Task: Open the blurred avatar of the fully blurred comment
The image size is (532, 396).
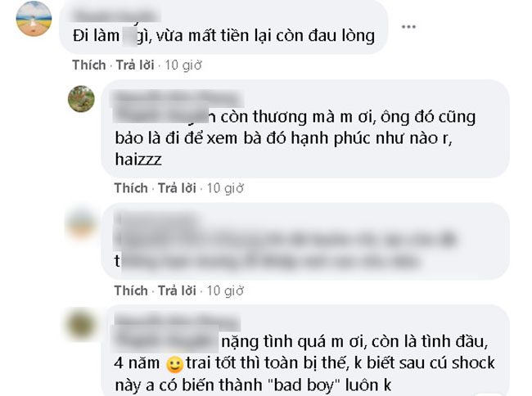Action: [x=81, y=223]
